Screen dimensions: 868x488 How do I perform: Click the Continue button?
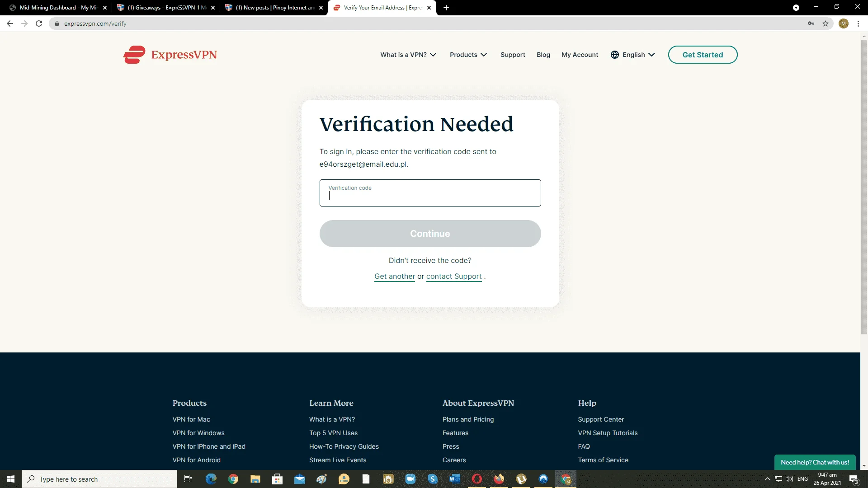coord(430,234)
